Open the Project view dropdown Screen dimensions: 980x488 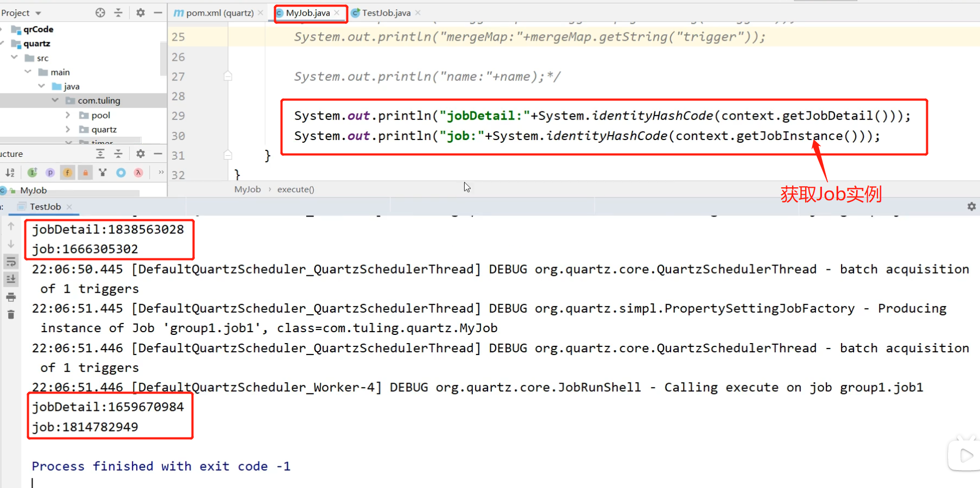(38, 13)
